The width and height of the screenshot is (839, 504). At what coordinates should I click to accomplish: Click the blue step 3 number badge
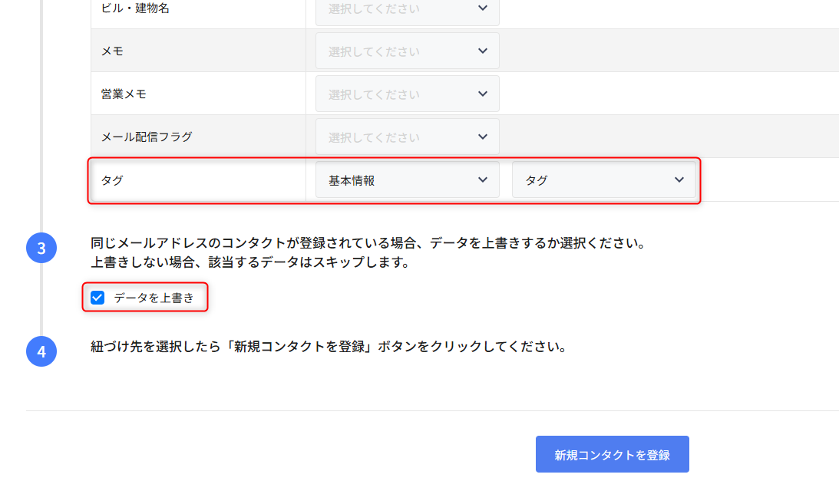[x=41, y=248]
